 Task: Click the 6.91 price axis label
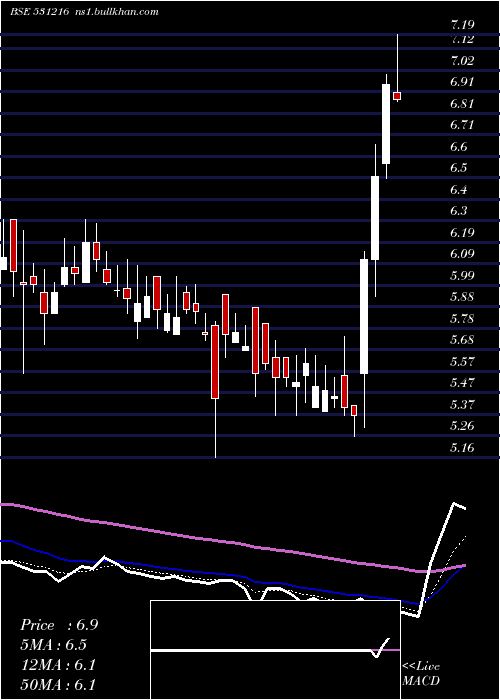[x=462, y=82]
